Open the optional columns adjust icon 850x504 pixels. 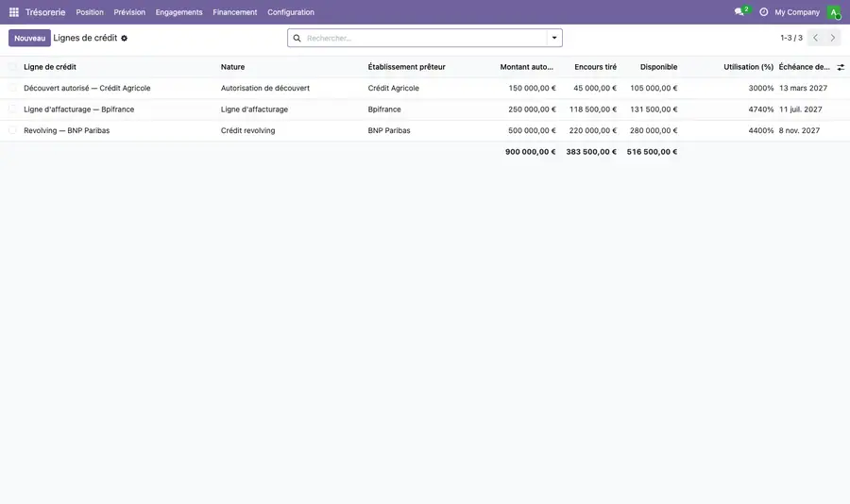(x=841, y=67)
